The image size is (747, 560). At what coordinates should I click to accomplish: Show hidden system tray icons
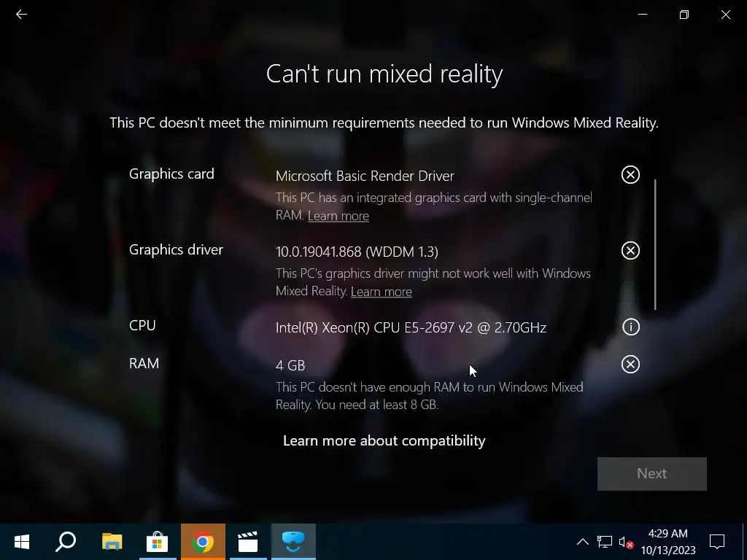[583, 542]
